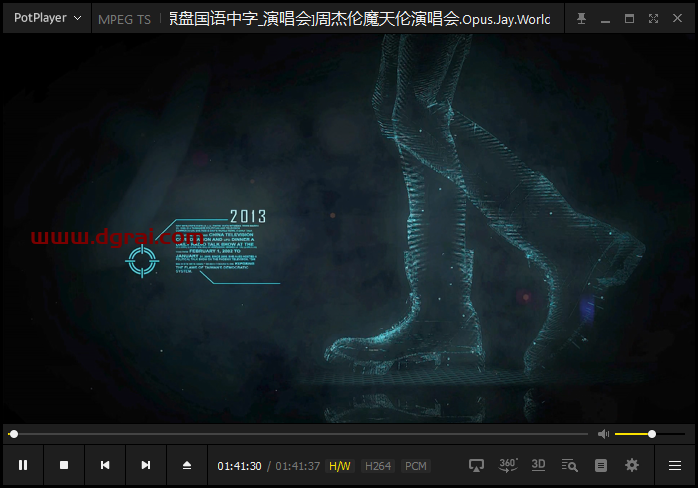Toggle 3D video mode
Screen dimensions: 698x488
click(538, 465)
